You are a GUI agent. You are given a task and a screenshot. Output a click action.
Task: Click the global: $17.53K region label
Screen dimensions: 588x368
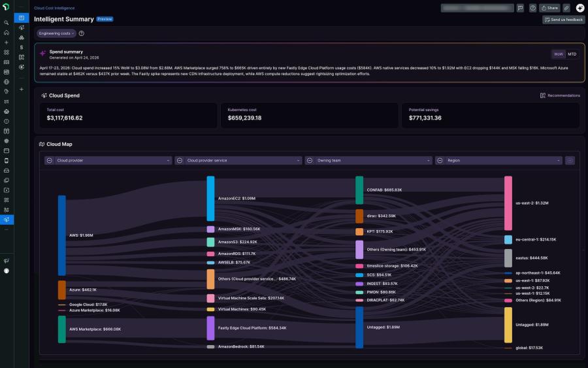[x=529, y=348]
